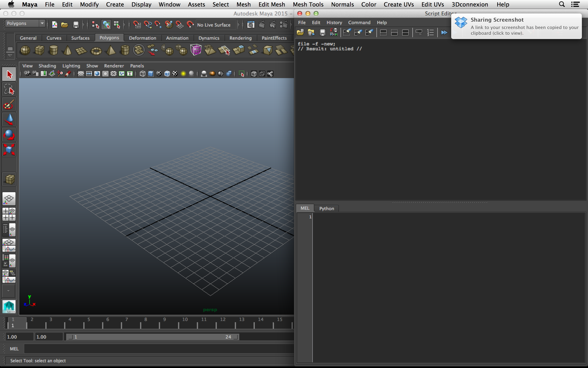Image resolution: width=588 pixels, height=368 pixels.
Task: Create a polygon cone from the shelf
Action: [x=68, y=50]
